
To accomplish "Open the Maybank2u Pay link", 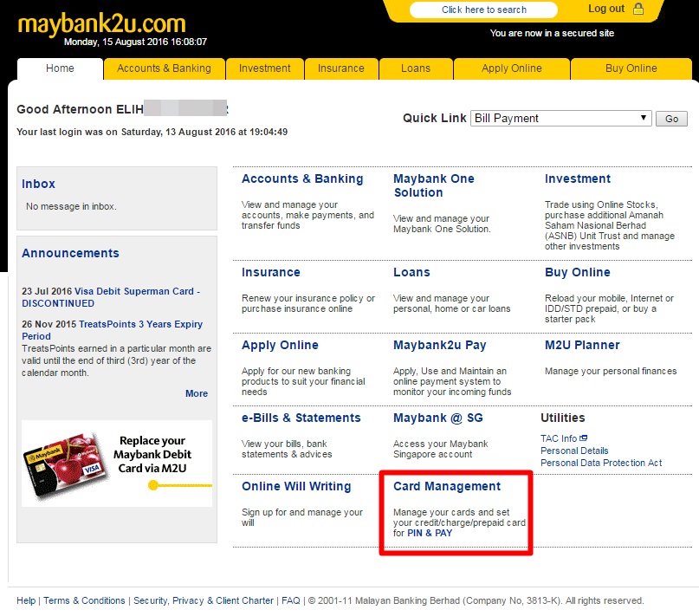I will pos(439,345).
